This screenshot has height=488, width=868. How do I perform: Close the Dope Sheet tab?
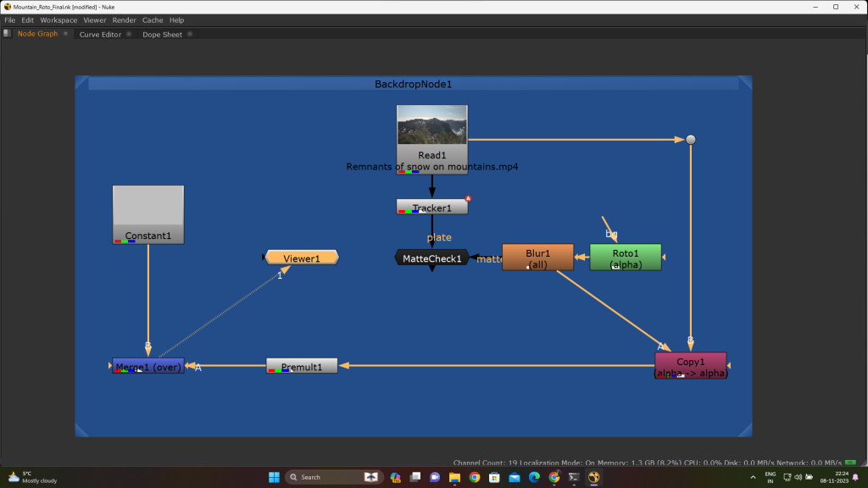point(190,34)
